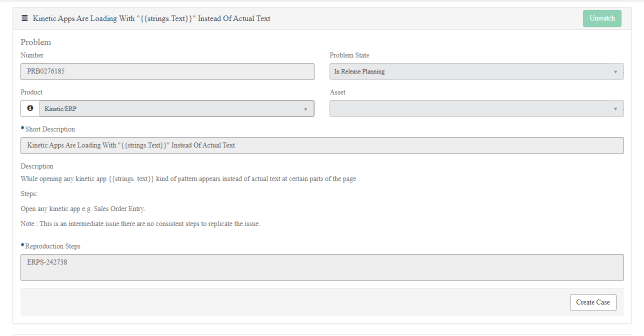Viewport: 644px width, 336px height.
Task: Click into the Short Description input field
Action: point(322,145)
